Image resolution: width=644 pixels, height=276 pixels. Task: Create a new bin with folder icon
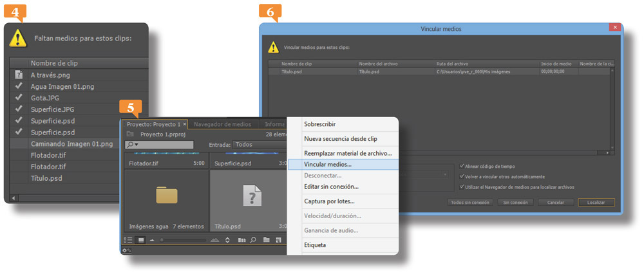266,240
